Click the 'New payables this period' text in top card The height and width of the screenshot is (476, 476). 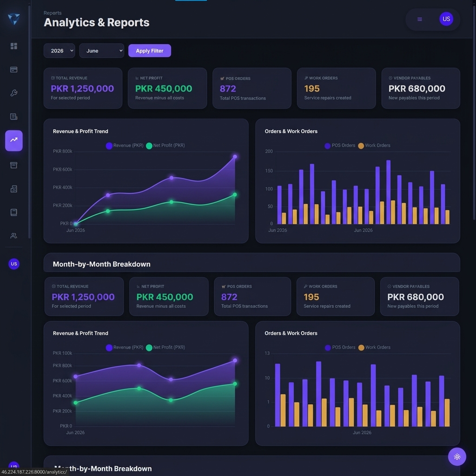point(414,98)
